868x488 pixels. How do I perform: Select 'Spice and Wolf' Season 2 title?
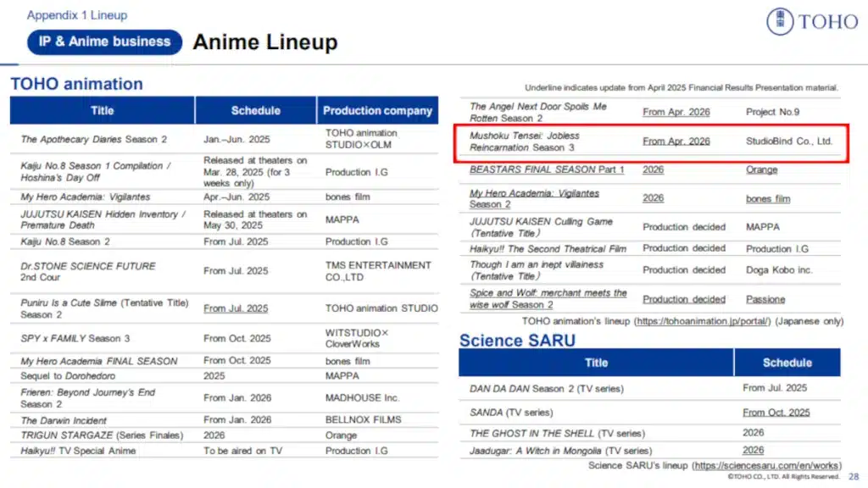coord(548,299)
